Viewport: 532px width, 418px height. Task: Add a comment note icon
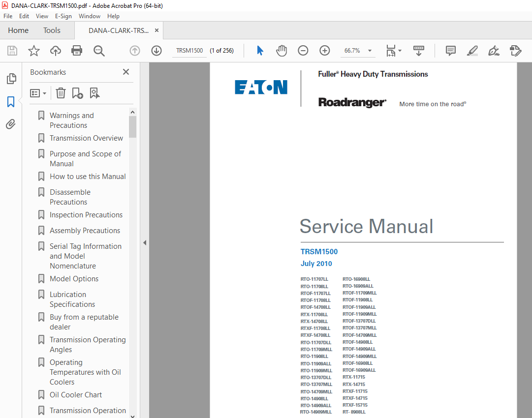click(451, 51)
